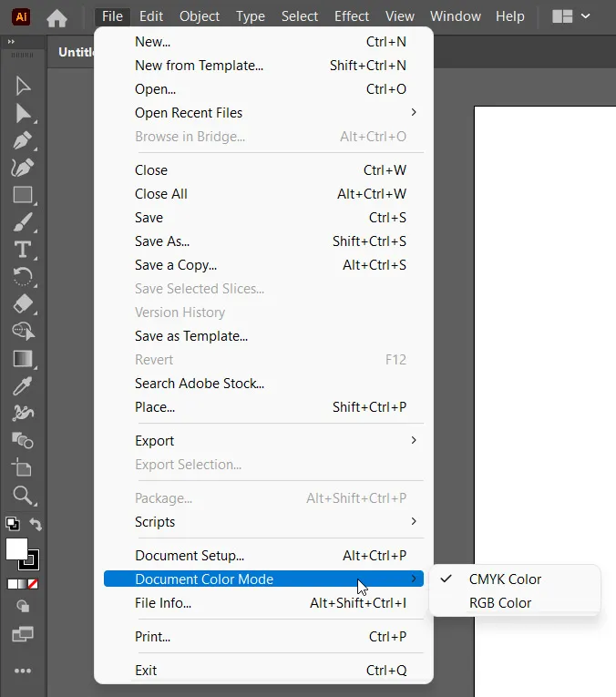Go to the Home screen
This screenshot has width=616, height=697.
coord(56,18)
